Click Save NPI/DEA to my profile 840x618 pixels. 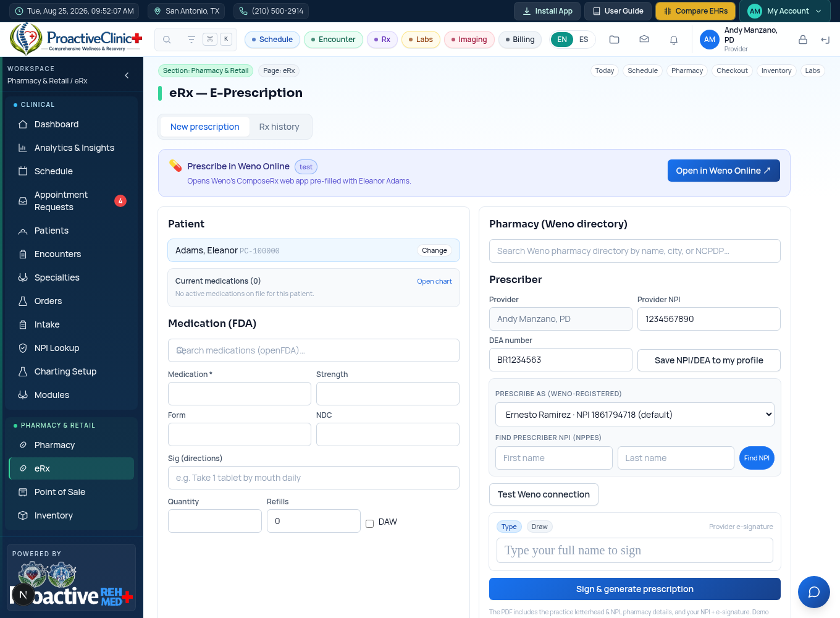point(709,360)
